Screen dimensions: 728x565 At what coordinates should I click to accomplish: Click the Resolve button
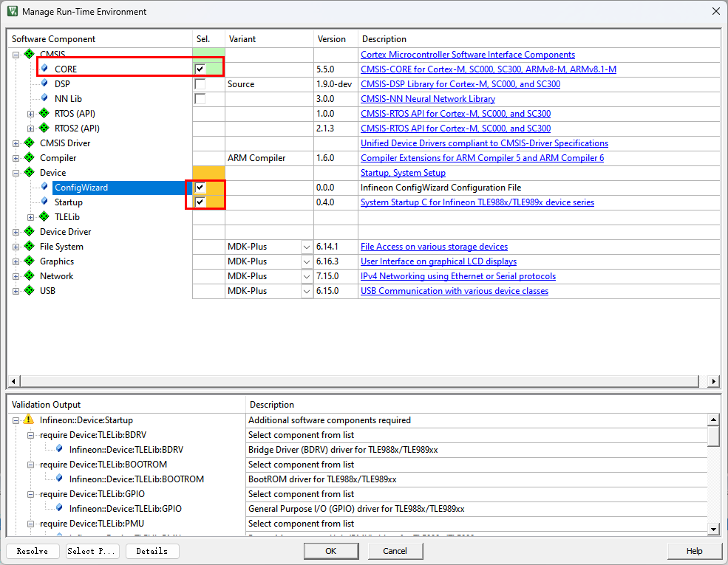33,551
